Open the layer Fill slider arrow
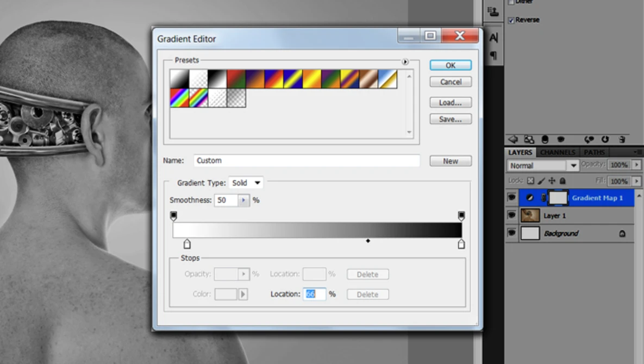This screenshot has width=644, height=364. pos(636,181)
